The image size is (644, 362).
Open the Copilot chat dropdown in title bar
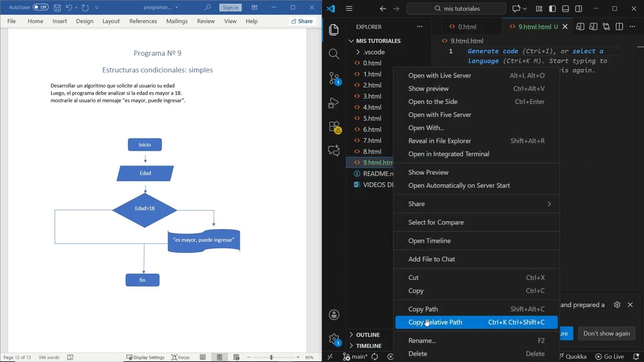(525, 9)
